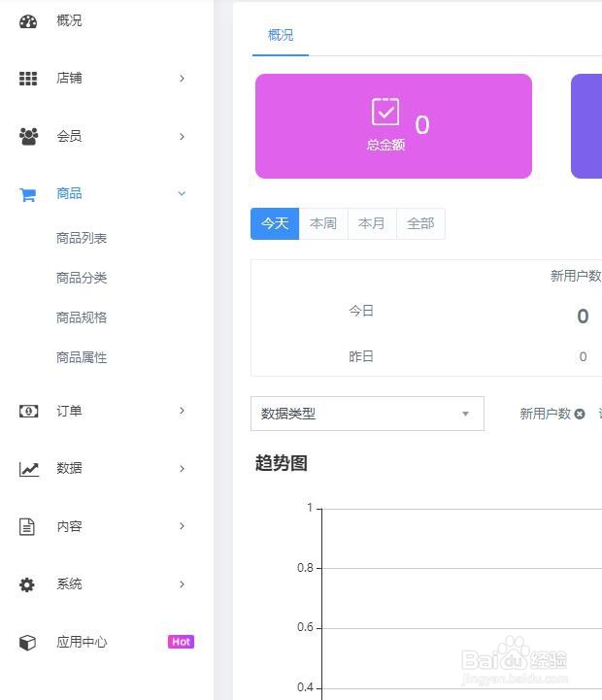This screenshot has height=700, width=602.
Task: Click the line chart icon for 数据
Action: point(29,469)
